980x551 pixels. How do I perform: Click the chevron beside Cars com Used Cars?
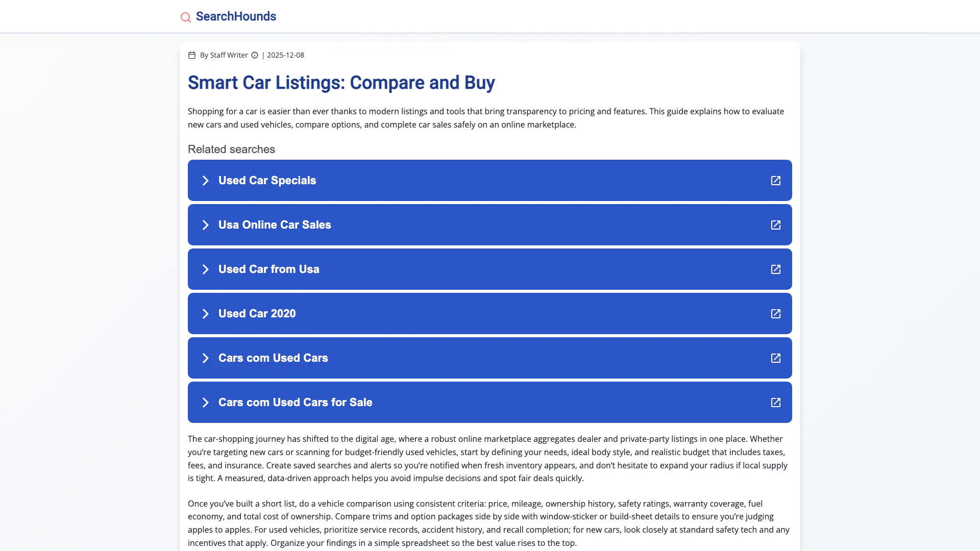tap(205, 358)
